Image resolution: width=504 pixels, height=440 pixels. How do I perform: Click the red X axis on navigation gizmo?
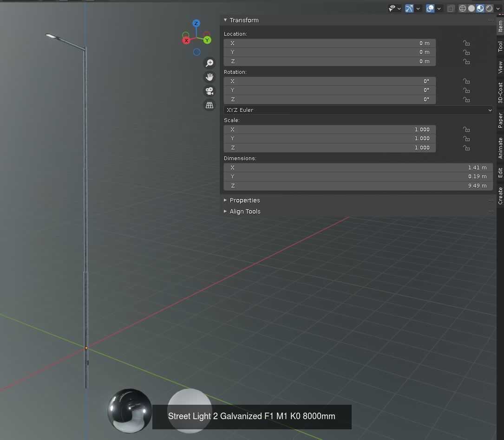(186, 40)
